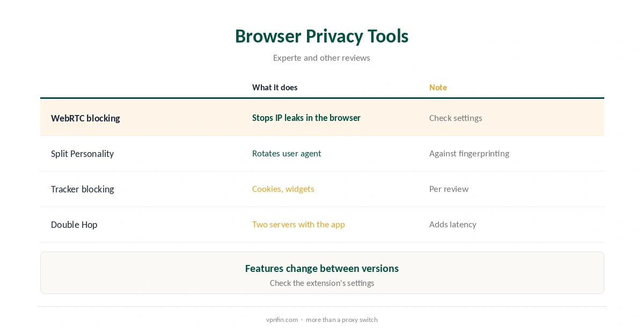
Task: Click the 'Per review' note cell
Action: (x=449, y=189)
